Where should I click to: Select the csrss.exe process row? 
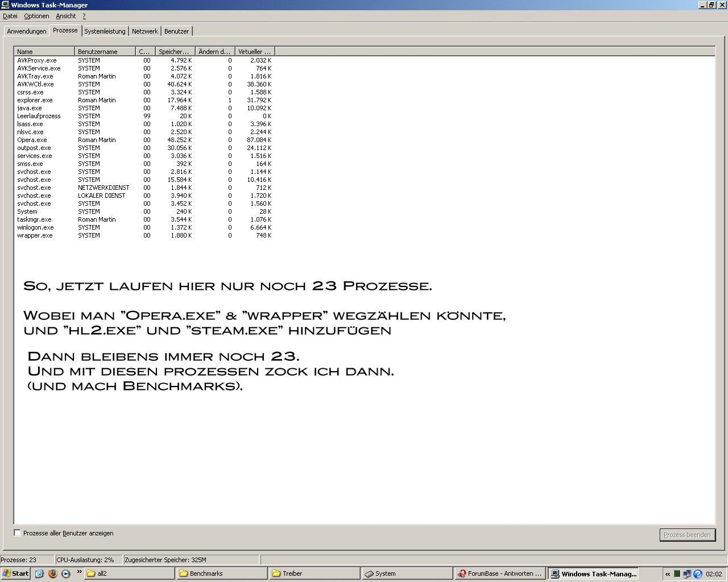(x=144, y=92)
